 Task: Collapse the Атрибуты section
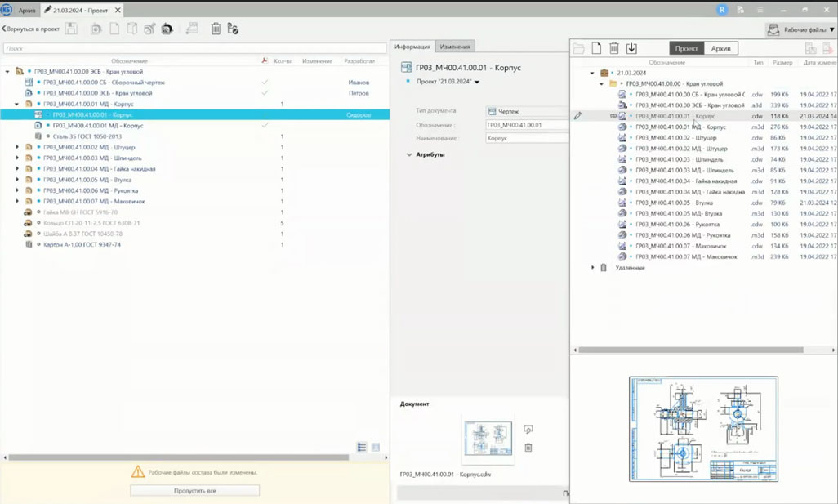[x=409, y=154]
